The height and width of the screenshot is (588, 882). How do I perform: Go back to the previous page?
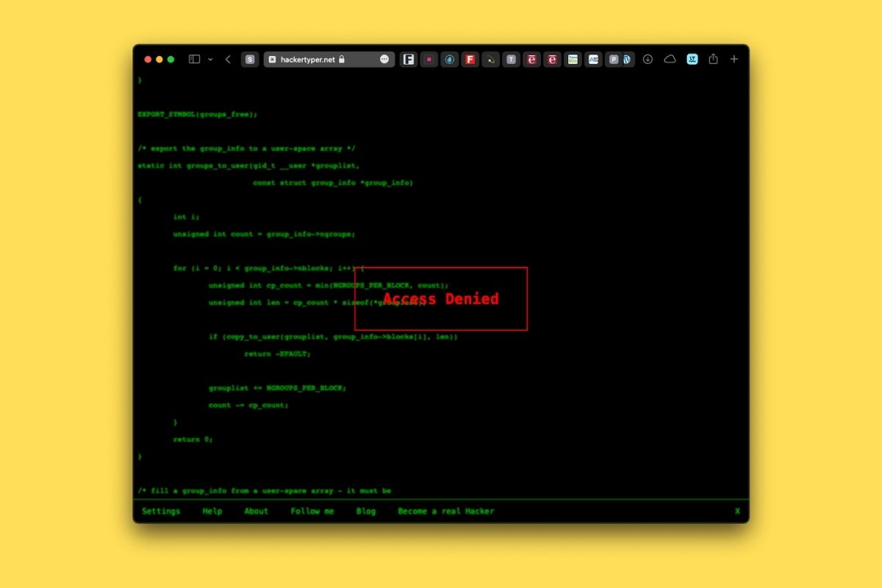[x=228, y=60]
